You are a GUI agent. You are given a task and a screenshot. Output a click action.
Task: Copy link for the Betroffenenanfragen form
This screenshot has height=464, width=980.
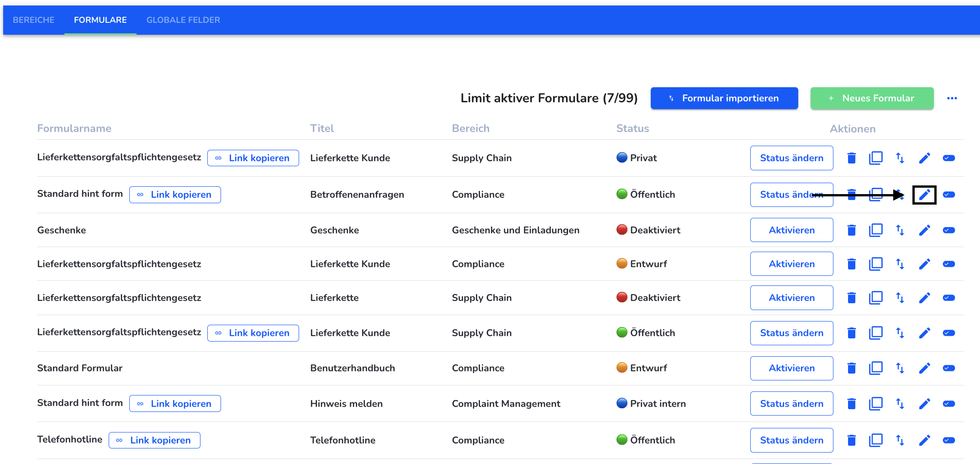click(175, 195)
